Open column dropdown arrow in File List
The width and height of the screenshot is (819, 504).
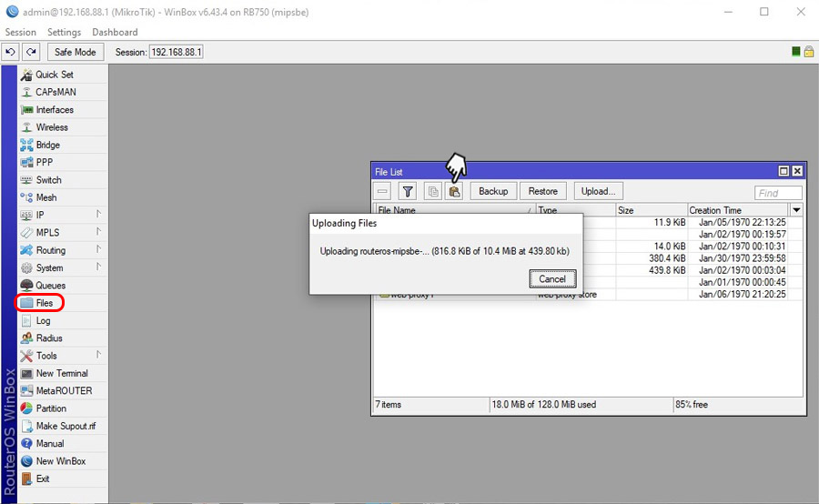coord(796,210)
